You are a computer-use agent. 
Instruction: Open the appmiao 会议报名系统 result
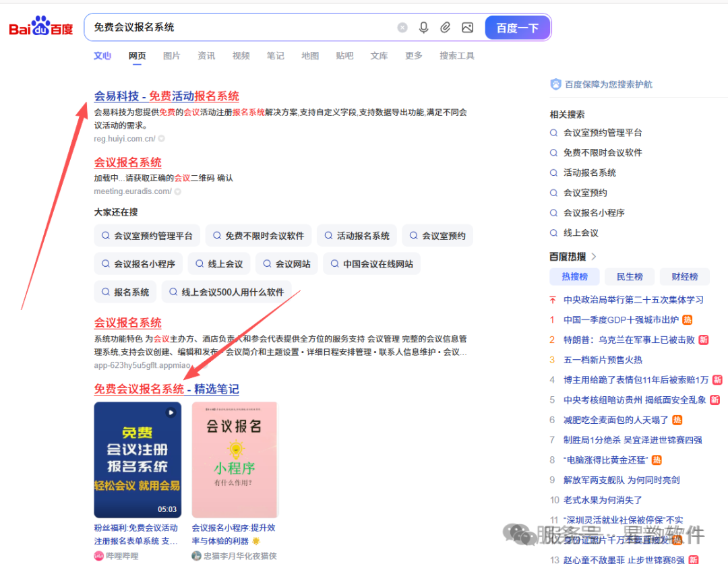[x=127, y=323]
